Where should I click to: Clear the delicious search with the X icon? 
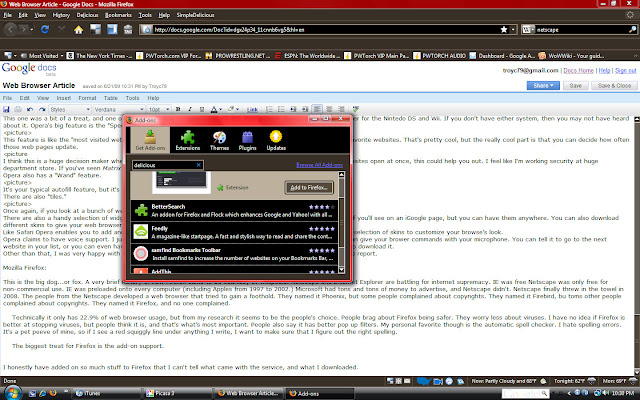pyautogui.click(x=199, y=165)
